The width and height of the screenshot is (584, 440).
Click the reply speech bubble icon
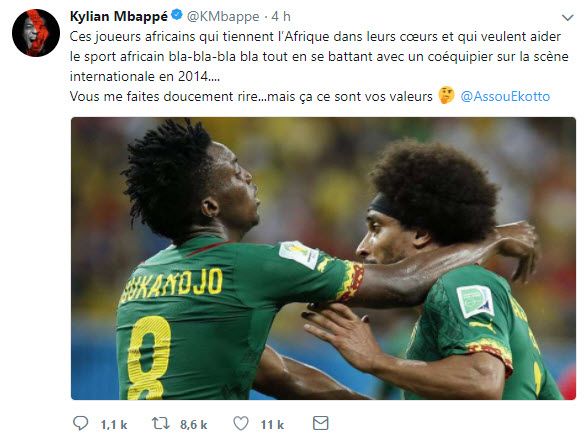(80, 424)
